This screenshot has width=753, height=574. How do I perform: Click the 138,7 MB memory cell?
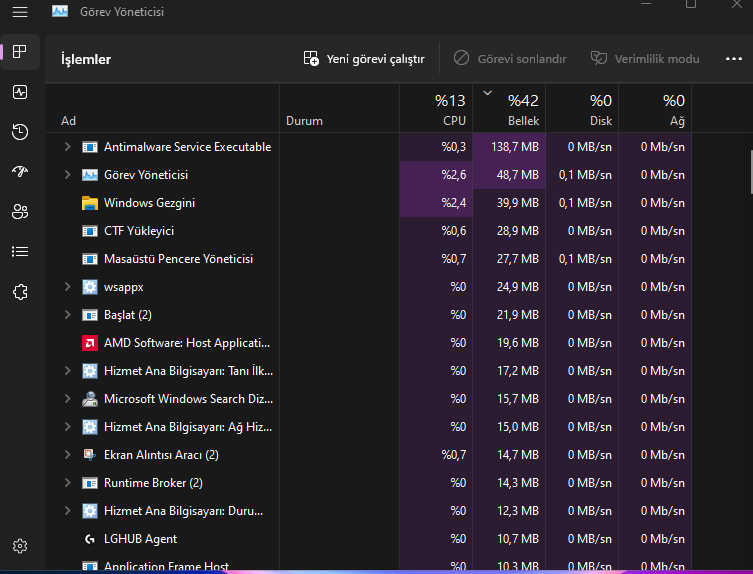pyautogui.click(x=509, y=147)
